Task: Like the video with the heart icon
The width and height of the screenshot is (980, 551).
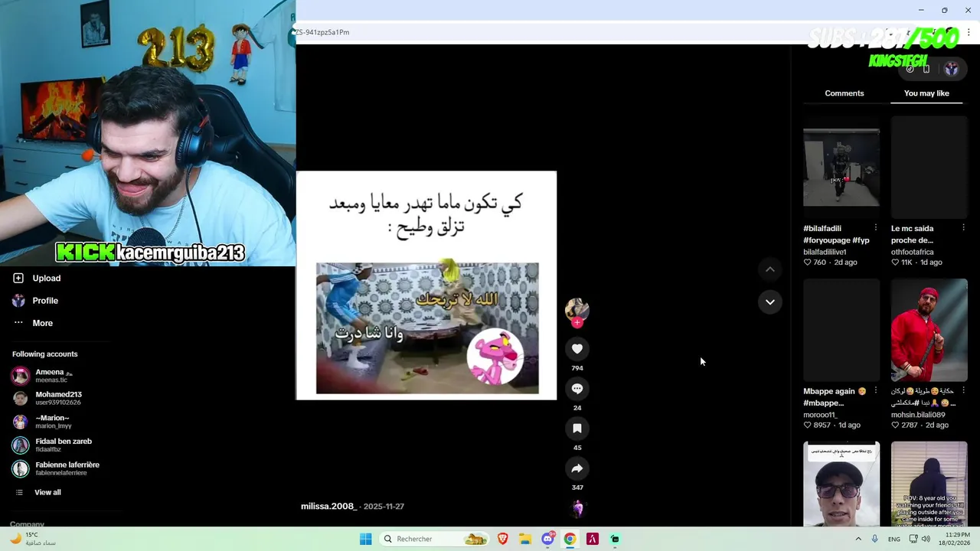Action: click(x=577, y=349)
